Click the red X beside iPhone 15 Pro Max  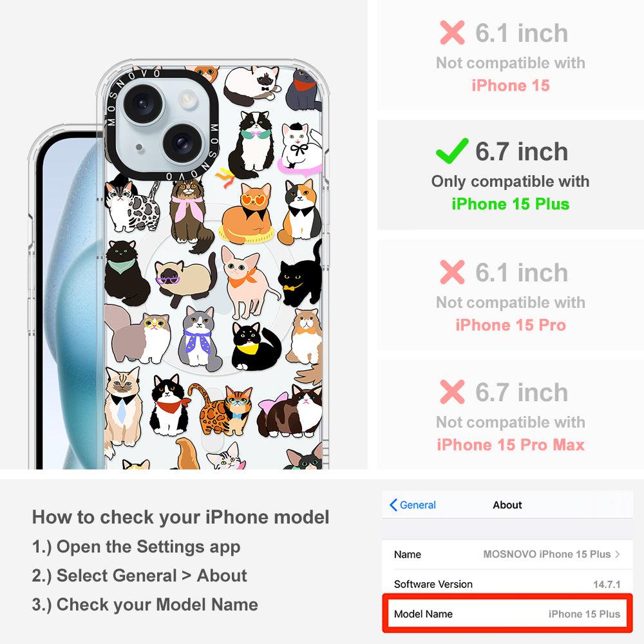pyautogui.click(x=452, y=392)
